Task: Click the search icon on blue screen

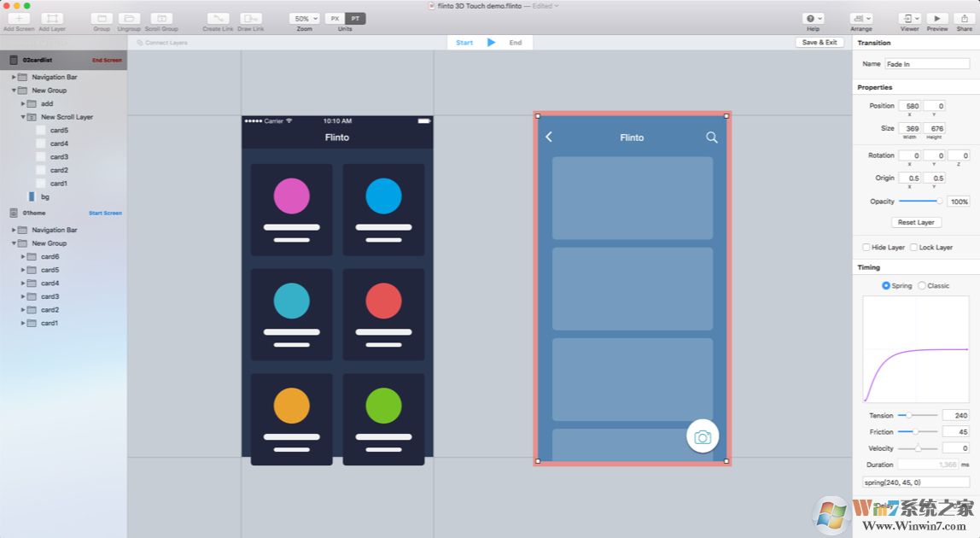Action: click(711, 137)
